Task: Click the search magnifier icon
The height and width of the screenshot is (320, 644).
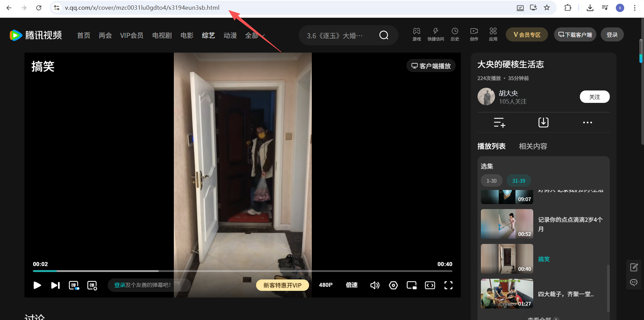Action: pyautogui.click(x=384, y=35)
